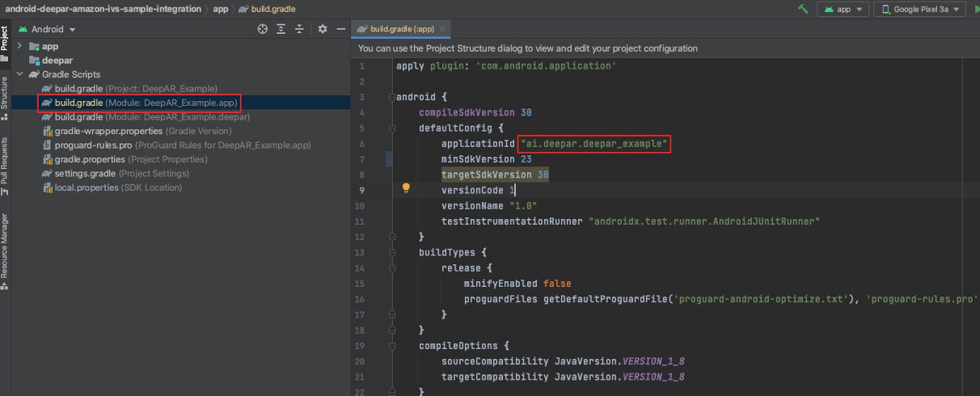Click the Select Opened File target icon
This screenshot has height=396, width=980.
(263, 29)
